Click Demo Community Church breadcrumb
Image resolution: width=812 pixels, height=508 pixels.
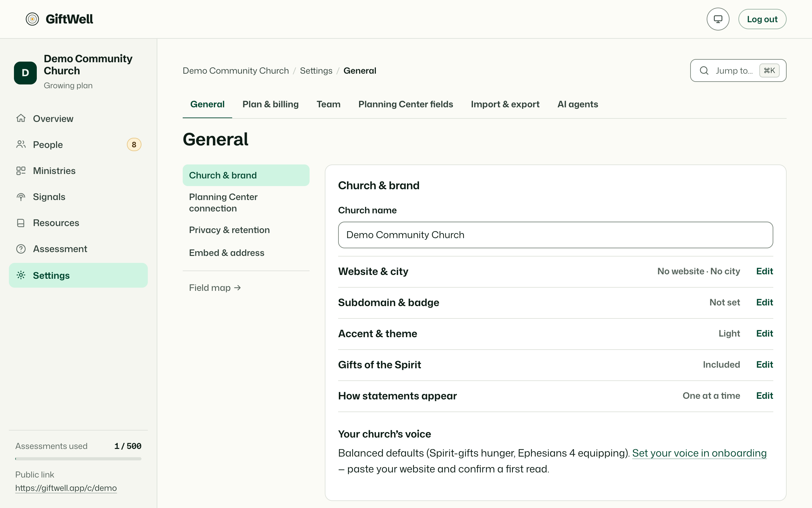[x=236, y=70]
